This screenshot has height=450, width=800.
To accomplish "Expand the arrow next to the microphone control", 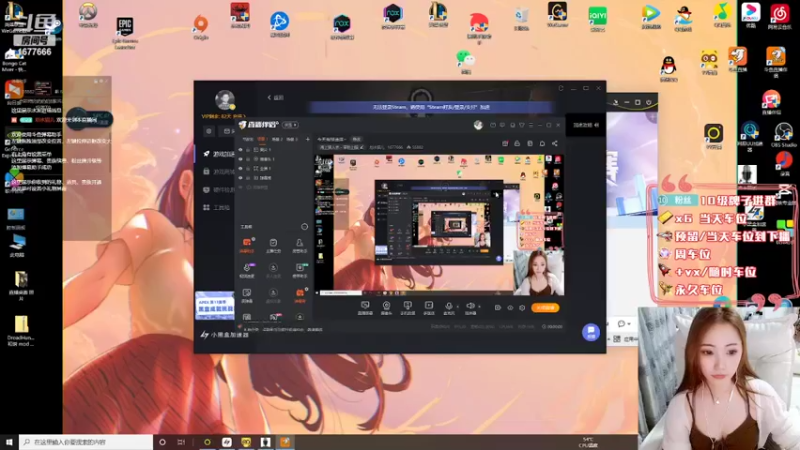I will [457, 307].
